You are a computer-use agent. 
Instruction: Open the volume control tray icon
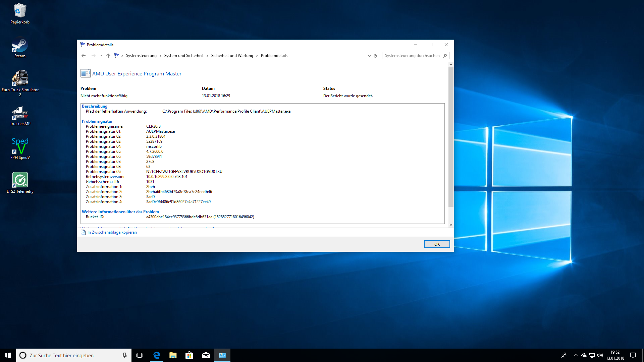(600, 355)
